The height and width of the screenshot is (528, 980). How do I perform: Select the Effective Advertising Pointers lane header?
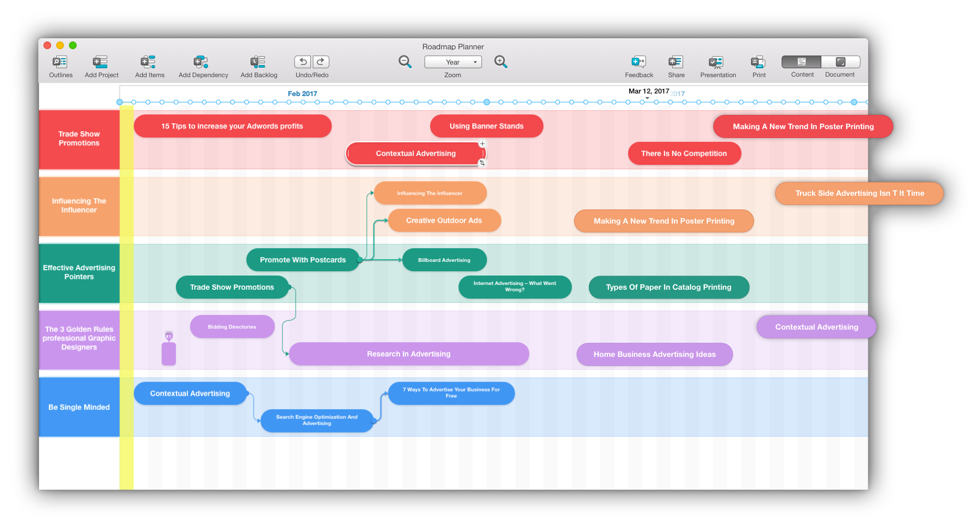[79, 273]
